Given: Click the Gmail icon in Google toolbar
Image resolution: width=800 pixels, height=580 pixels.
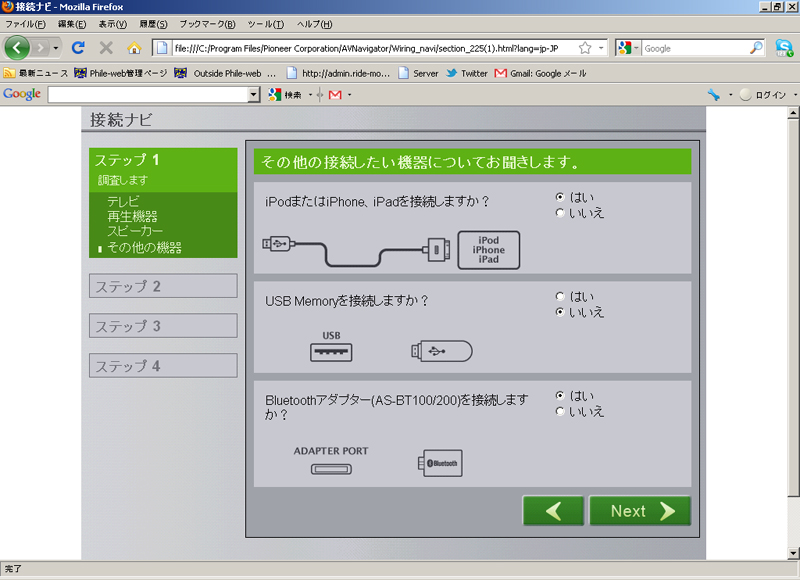Looking at the screenshot, I should [335, 94].
